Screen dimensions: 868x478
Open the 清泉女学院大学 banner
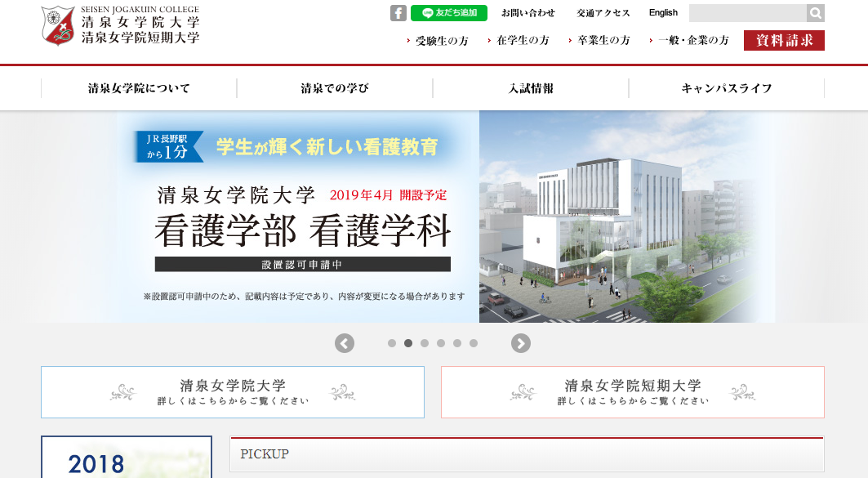[x=233, y=392]
